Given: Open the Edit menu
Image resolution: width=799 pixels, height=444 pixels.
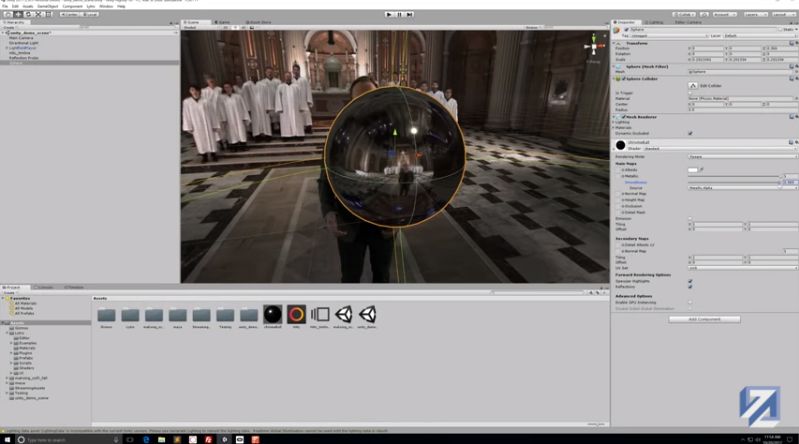Looking at the screenshot, I should [x=15, y=6].
